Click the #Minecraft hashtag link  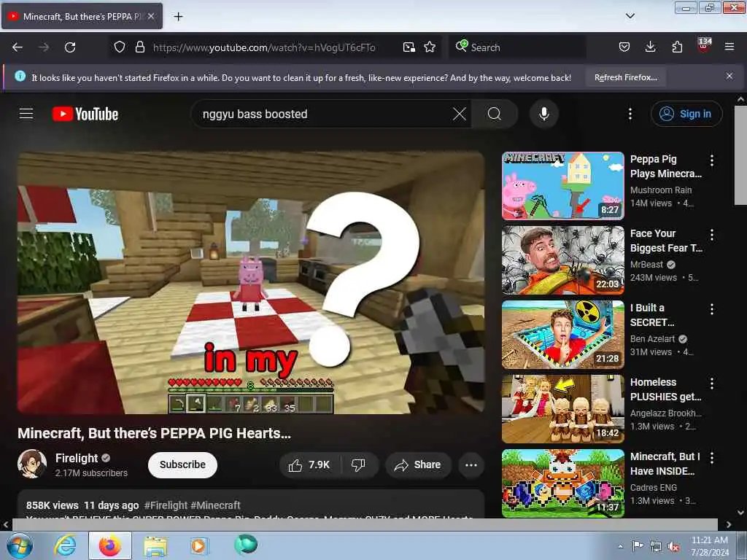pos(216,505)
